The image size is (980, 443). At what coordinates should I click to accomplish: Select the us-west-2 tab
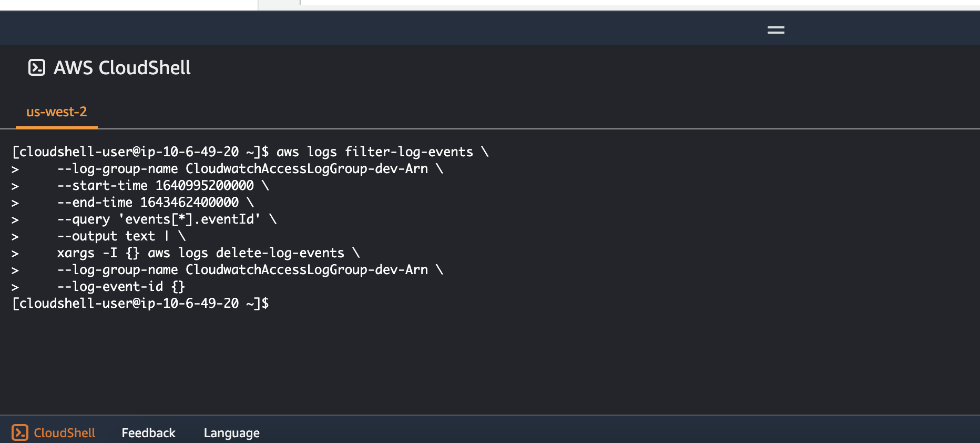point(57,112)
